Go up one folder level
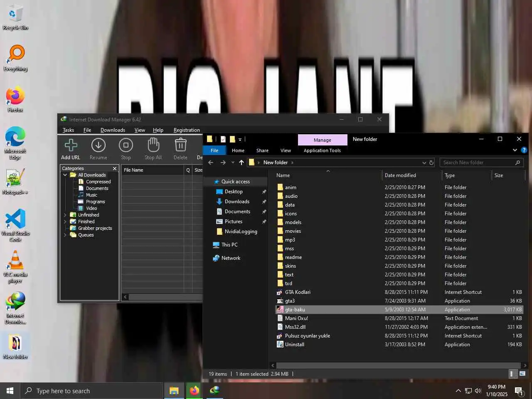This screenshot has width=532, height=399. [x=241, y=163]
